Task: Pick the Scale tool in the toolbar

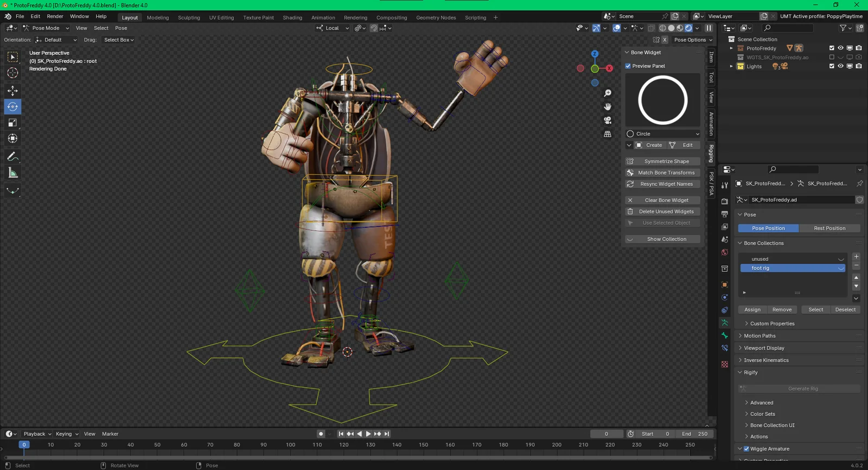Action: pos(12,123)
